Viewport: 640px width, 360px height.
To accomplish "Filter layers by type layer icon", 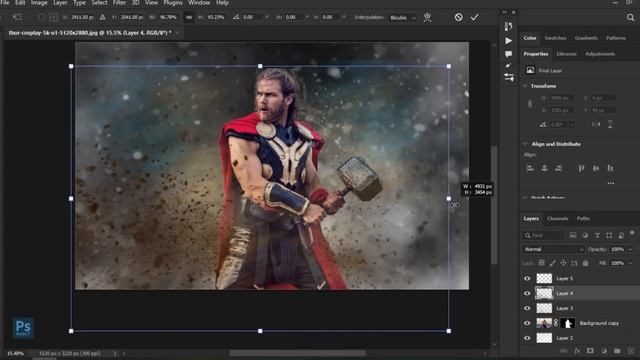I will tap(597, 236).
